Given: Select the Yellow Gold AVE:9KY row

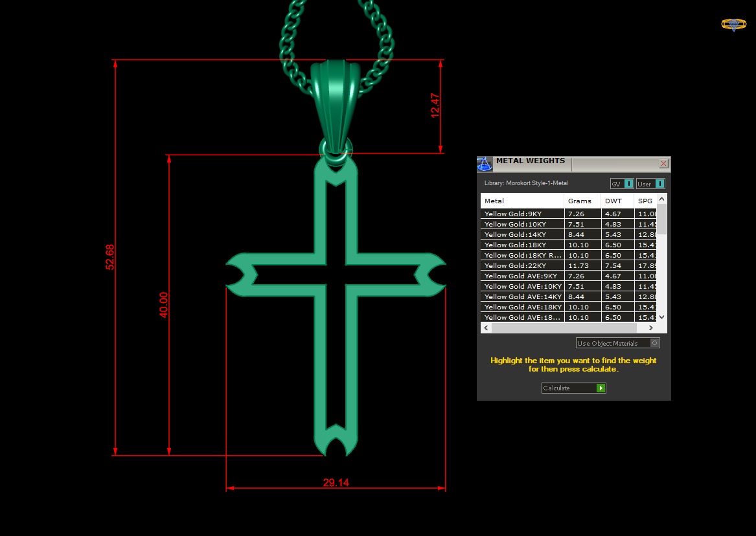Looking at the screenshot, I should 569,276.
